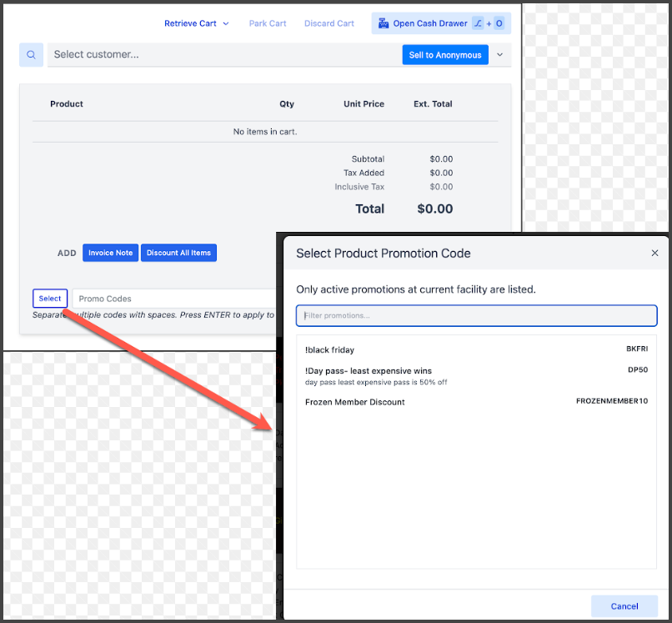672x623 pixels.
Task: Expand the Retrieve Cart dropdown
Action: 196,23
